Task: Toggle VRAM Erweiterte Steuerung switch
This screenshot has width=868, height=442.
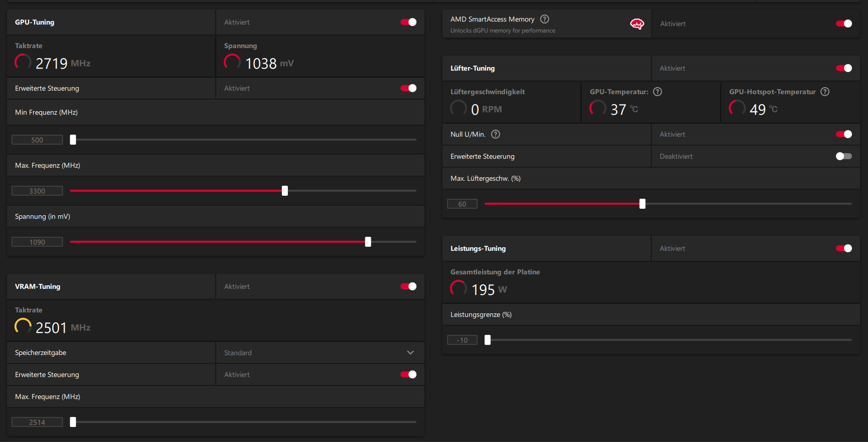Action: point(408,374)
